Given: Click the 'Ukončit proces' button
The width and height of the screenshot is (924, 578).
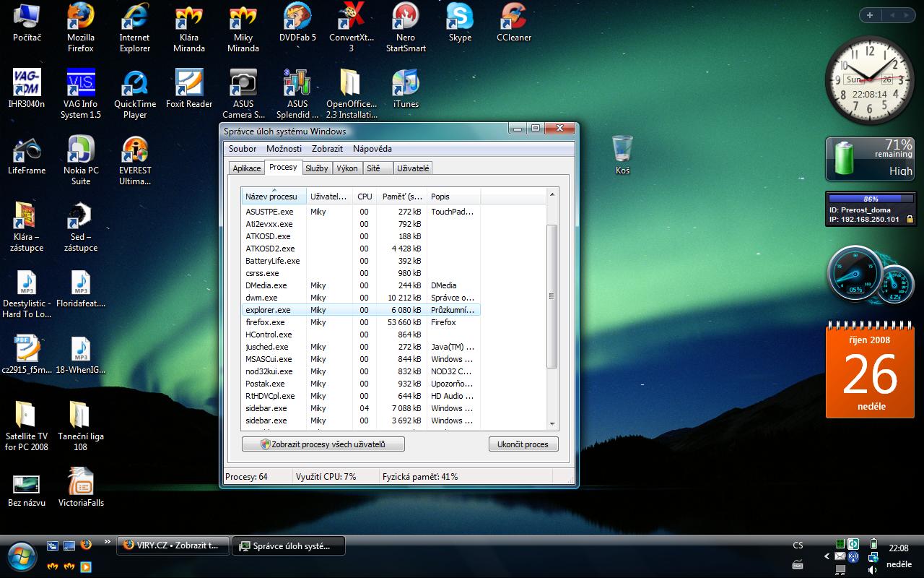Looking at the screenshot, I should pyautogui.click(x=523, y=444).
